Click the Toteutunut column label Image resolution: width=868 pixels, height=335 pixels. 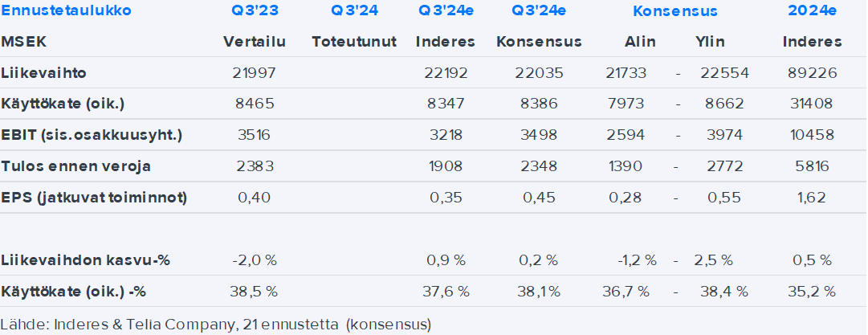click(354, 42)
